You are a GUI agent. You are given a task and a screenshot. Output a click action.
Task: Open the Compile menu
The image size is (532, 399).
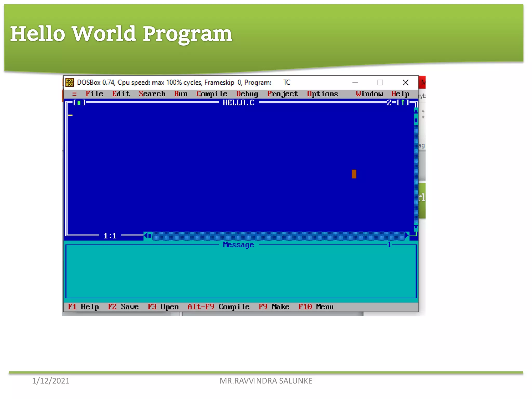(x=212, y=94)
